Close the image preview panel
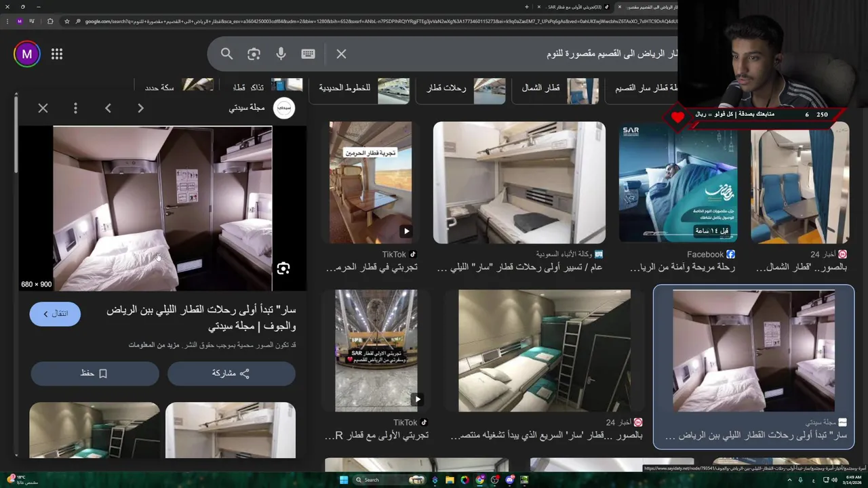The height and width of the screenshot is (488, 868). coord(43,108)
